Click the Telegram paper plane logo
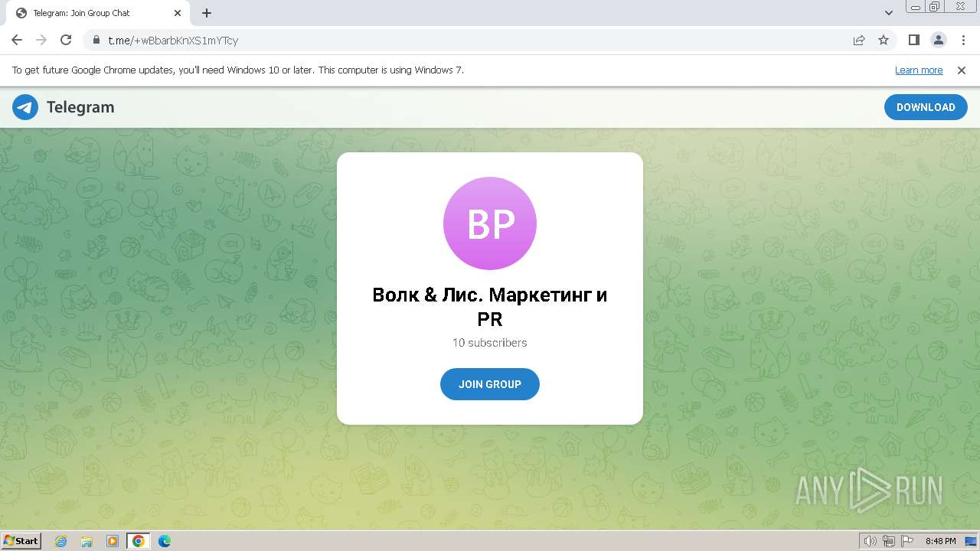The width and height of the screenshot is (980, 551). coord(25,107)
